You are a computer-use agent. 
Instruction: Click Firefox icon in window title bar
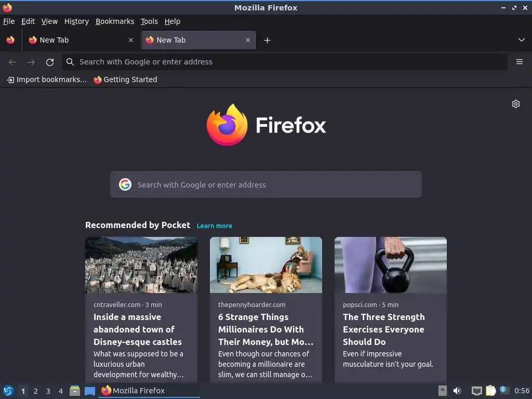coord(7,7)
